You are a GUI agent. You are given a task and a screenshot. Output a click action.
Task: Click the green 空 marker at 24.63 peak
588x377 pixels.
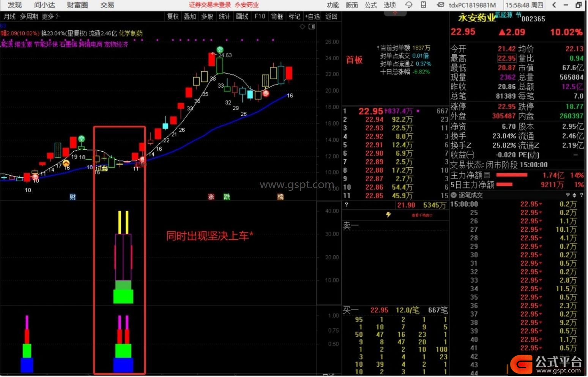(220, 50)
